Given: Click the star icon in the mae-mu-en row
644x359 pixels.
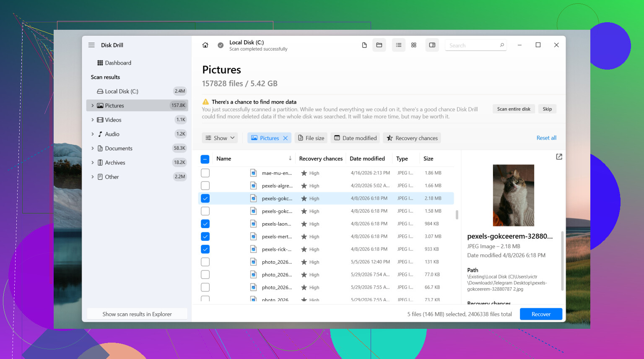Looking at the screenshot, I should (304, 173).
